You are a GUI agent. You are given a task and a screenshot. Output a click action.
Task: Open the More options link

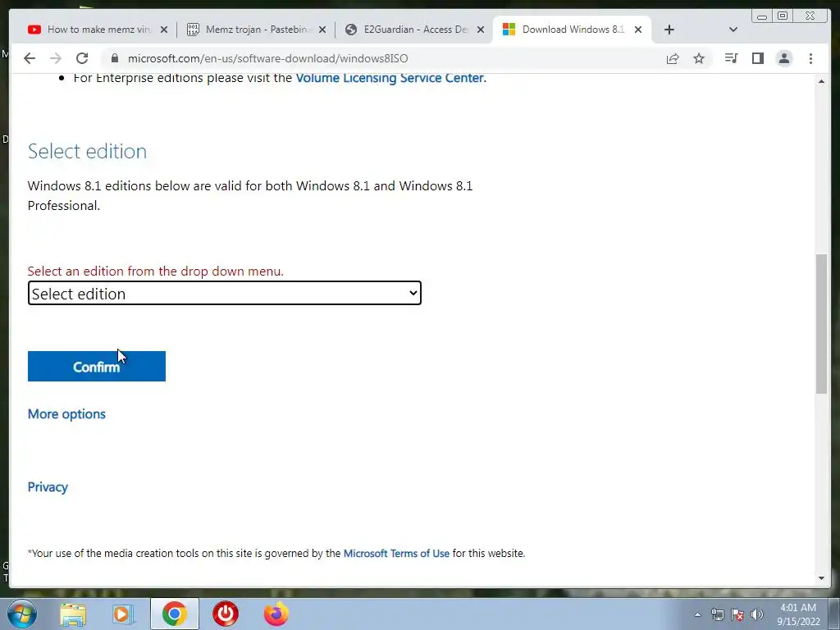pos(66,414)
